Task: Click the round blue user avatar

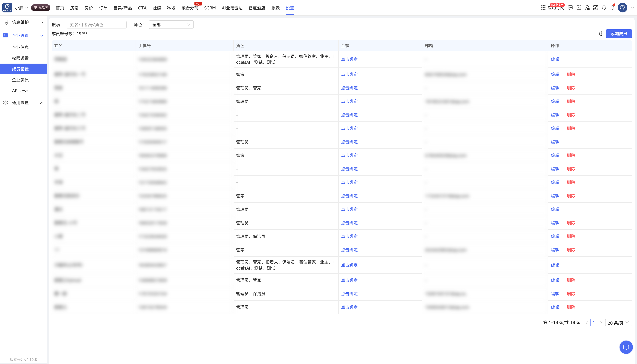Action: [x=622, y=8]
